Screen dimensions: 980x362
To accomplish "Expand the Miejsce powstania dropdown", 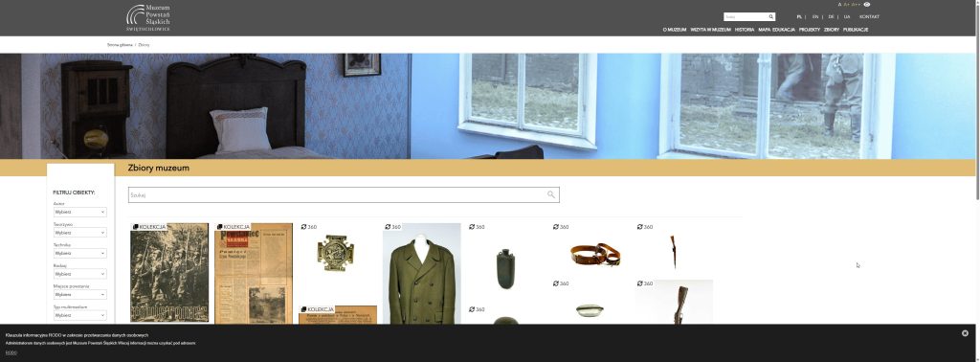I will click(80, 294).
